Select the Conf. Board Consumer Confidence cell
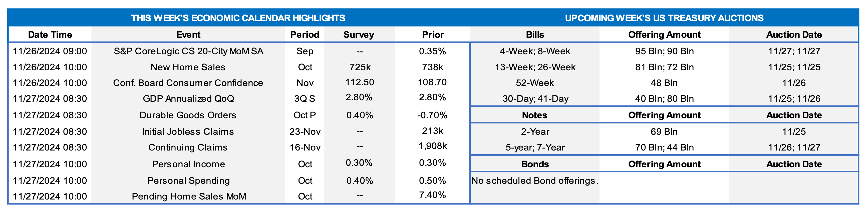868x213 pixels. [188, 83]
